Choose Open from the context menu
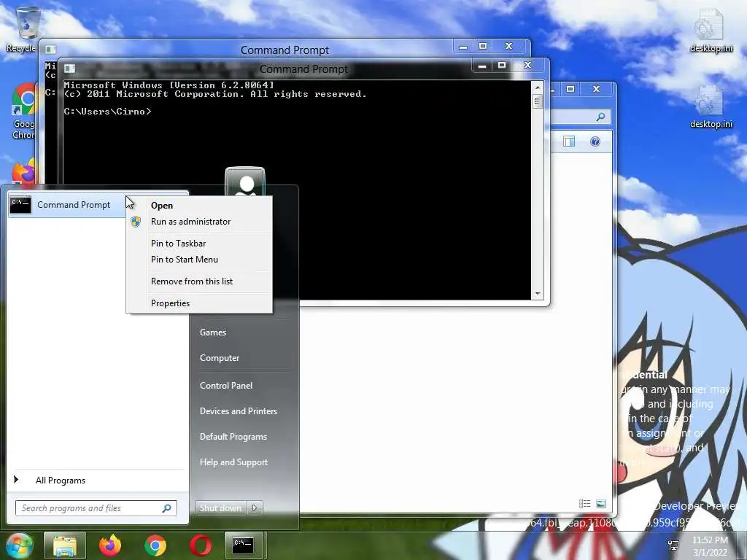The height and width of the screenshot is (560, 747). 162,205
